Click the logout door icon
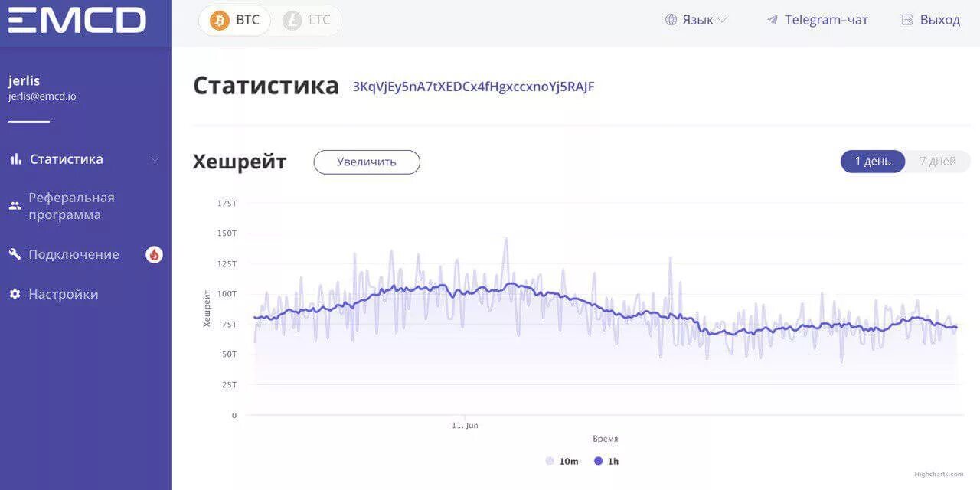This screenshot has width=980, height=490. point(907,20)
